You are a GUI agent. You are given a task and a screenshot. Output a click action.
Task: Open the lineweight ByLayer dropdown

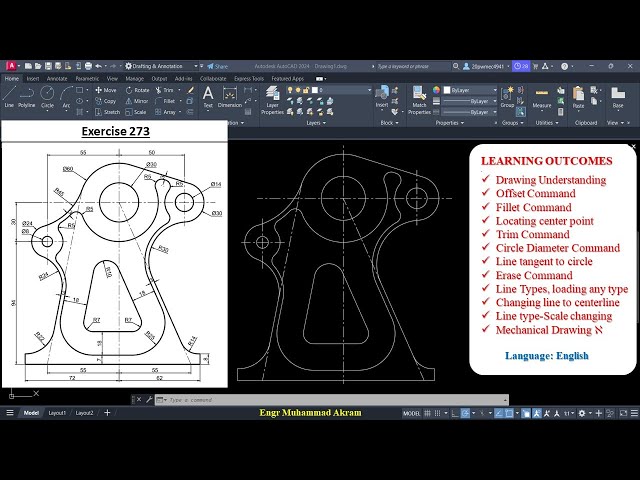coord(470,101)
